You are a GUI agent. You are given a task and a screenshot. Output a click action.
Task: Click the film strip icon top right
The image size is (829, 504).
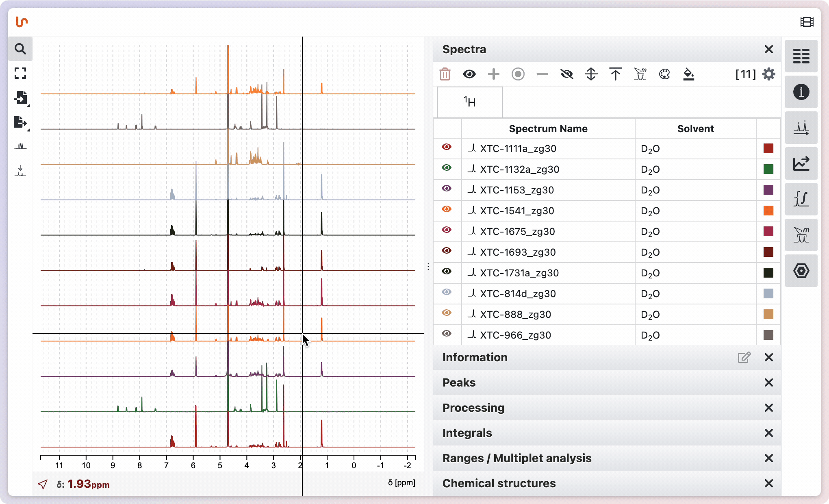click(807, 22)
